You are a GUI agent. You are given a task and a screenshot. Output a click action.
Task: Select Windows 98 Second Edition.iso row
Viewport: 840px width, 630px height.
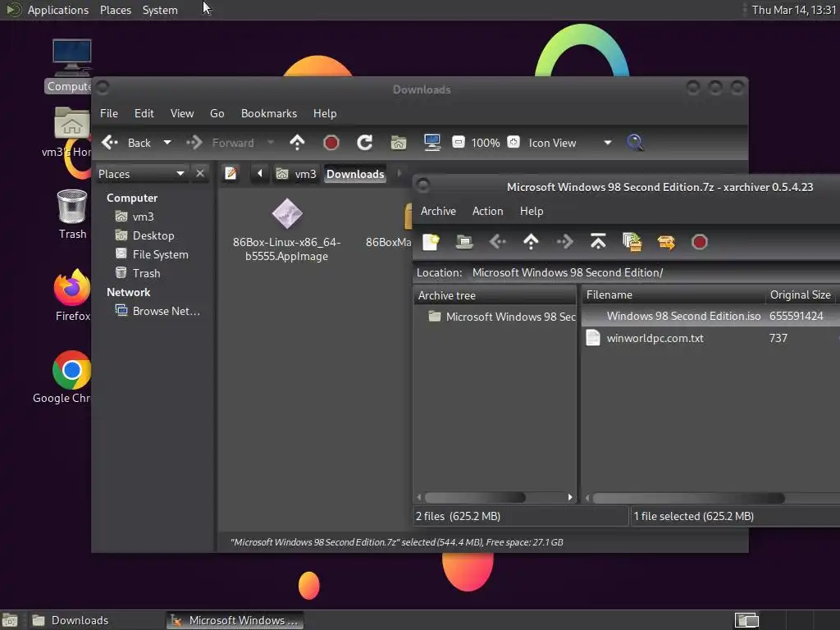710,316
